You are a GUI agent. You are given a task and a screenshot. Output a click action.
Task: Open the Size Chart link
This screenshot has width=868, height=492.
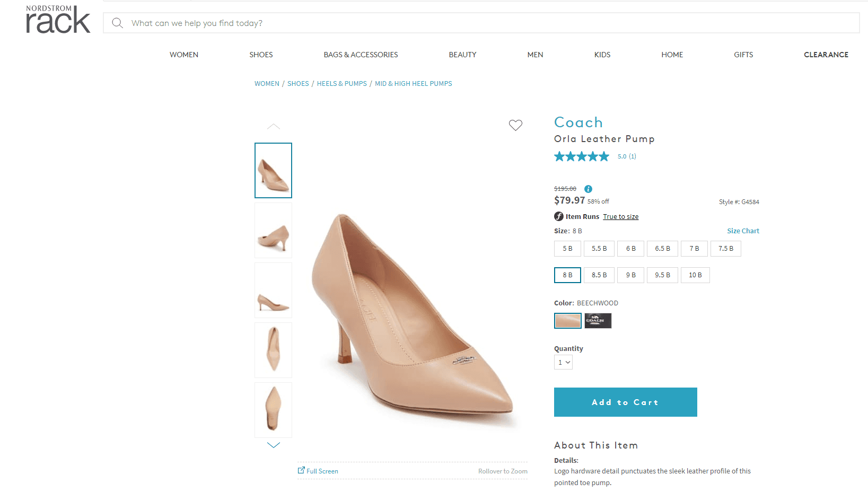coord(743,231)
